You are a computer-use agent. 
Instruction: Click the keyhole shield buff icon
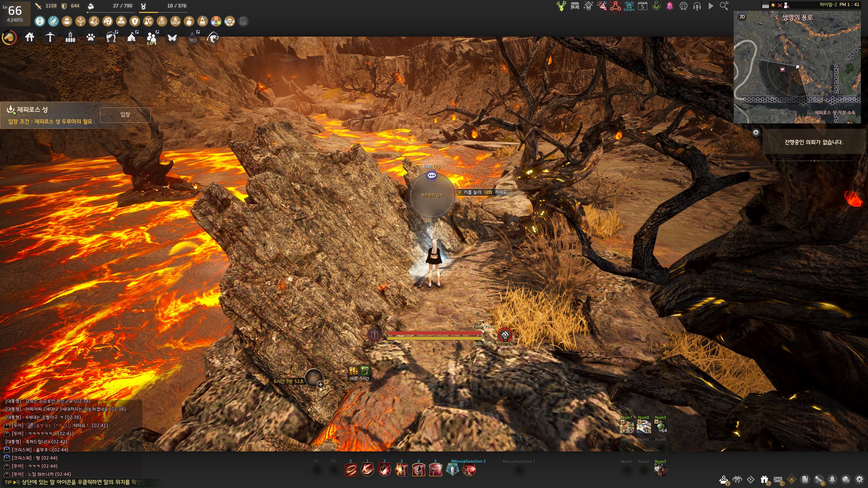tap(135, 21)
